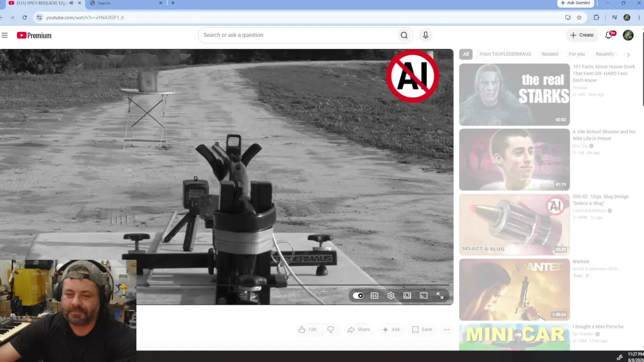Go forward in browser history
Viewport: 644px width, 362px height.
12,18
